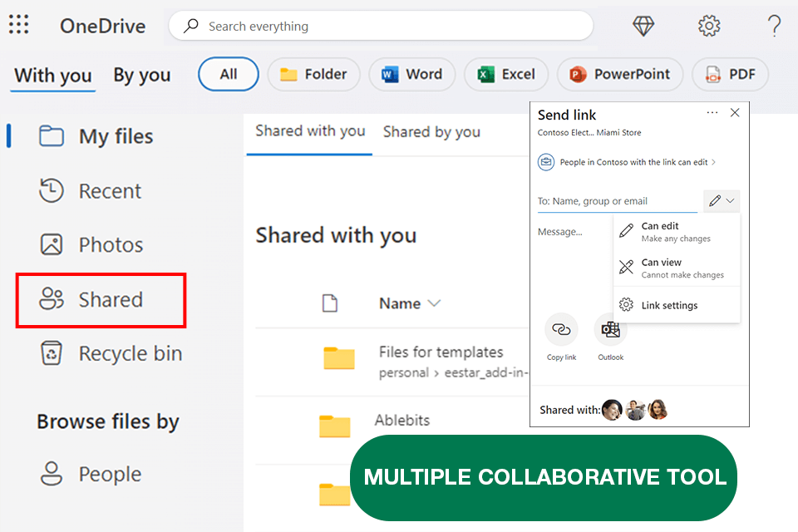The image size is (798, 532).
Task: Click first Shared with avatar
Action: [x=613, y=410]
